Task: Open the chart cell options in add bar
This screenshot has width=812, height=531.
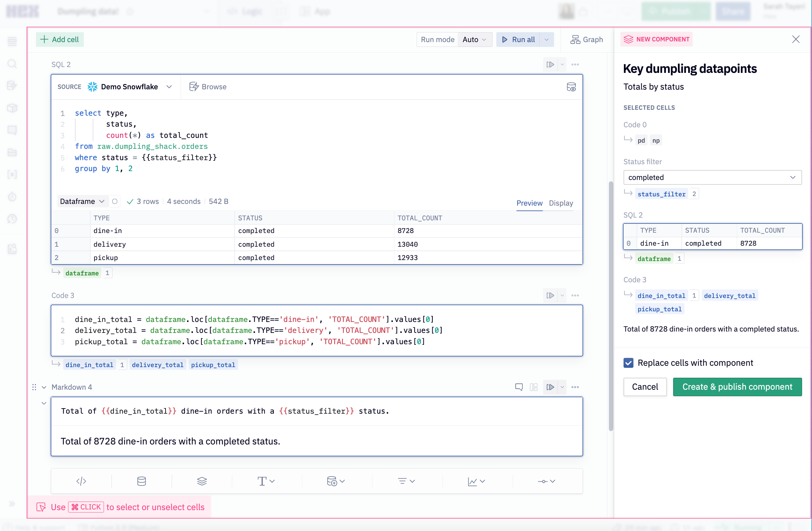Action: click(x=476, y=481)
